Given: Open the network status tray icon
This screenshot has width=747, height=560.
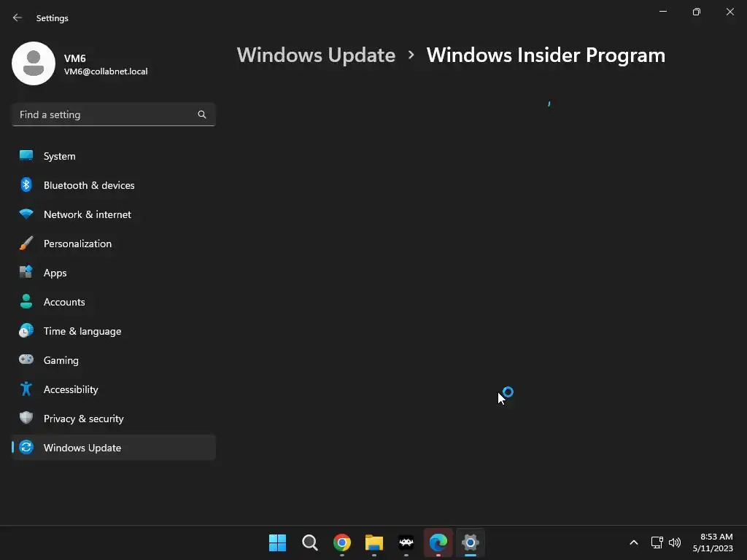Looking at the screenshot, I should coord(657,542).
